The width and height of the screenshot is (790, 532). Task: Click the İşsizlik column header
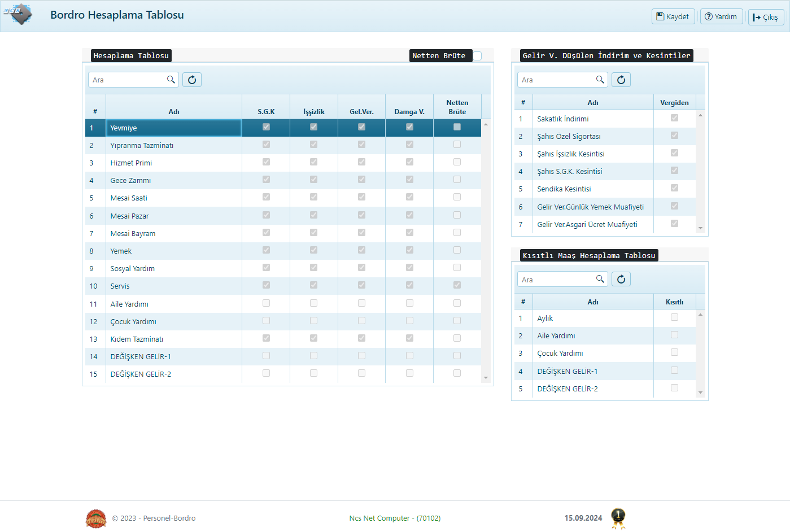314,107
